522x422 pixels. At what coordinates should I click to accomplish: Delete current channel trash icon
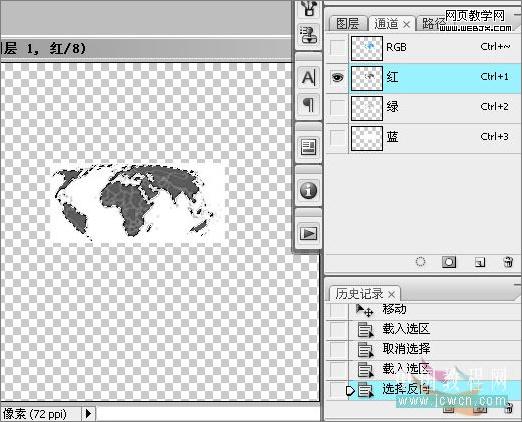pos(508,262)
